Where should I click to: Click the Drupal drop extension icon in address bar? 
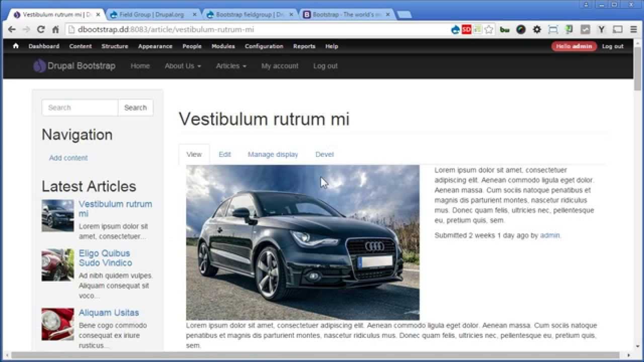[455, 30]
